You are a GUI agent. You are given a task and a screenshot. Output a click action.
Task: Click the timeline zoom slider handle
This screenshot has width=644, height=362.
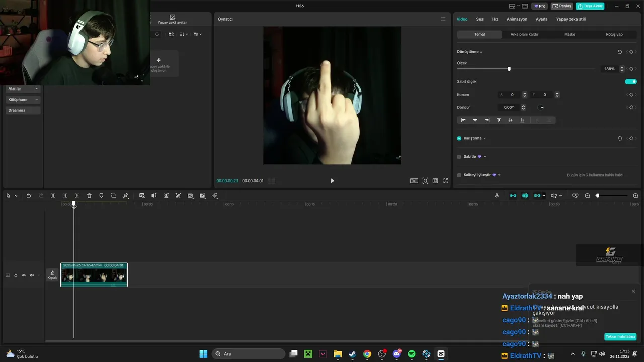pyautogui.click(x=598, y=196)
